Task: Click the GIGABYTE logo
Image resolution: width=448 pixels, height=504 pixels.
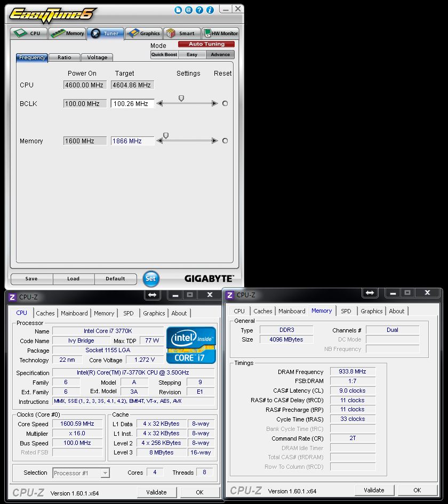Action: click(209, 279)
